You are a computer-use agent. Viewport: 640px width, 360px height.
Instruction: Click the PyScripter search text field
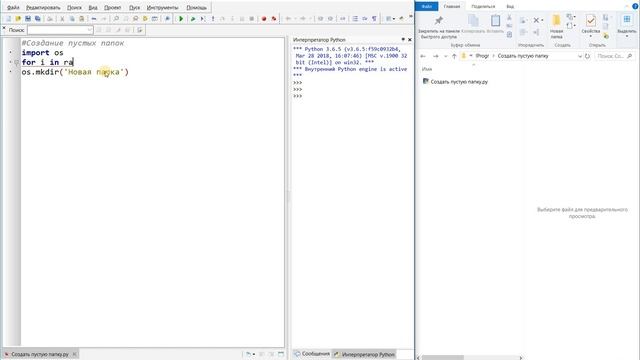tap(57, 30)
